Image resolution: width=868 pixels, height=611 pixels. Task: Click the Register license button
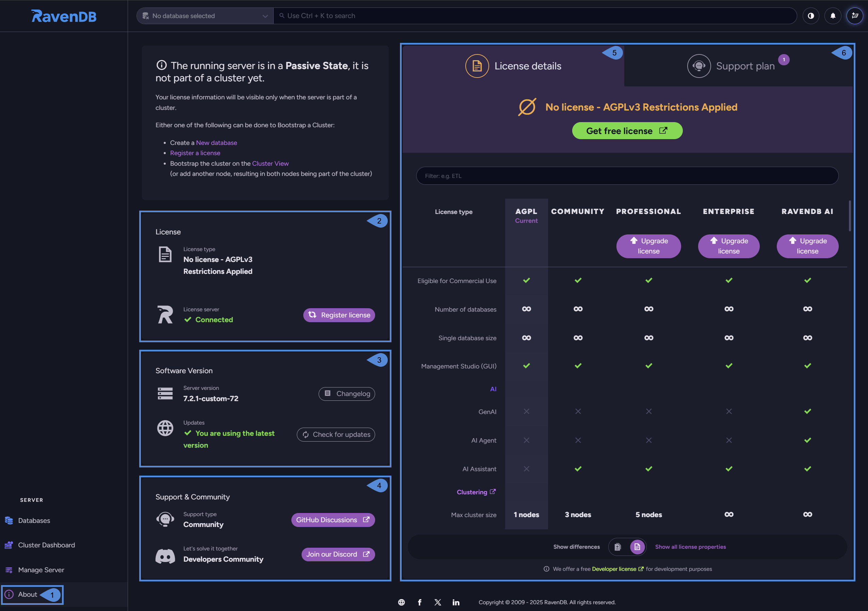pyautogui.click(x=339, y=315)
